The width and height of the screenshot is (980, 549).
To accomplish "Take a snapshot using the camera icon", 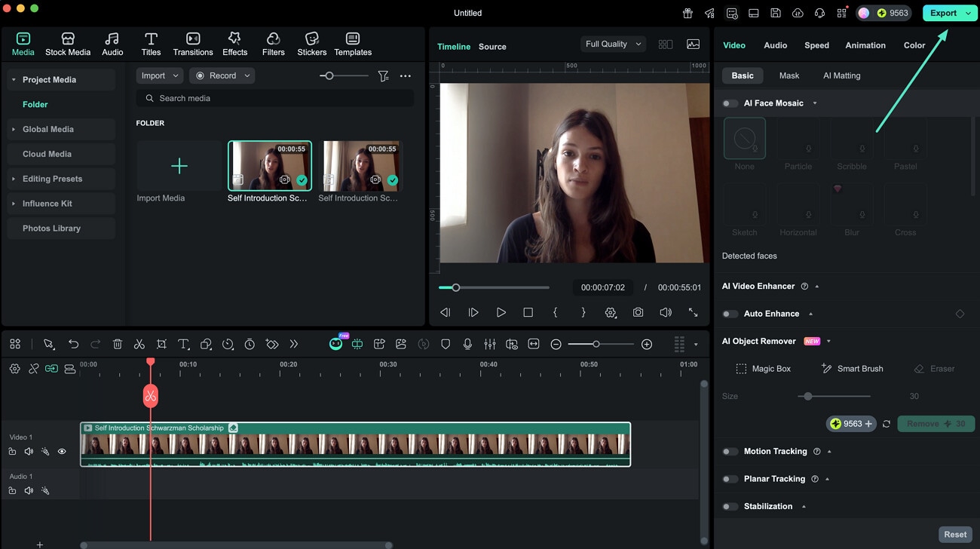I will (638, 311).
